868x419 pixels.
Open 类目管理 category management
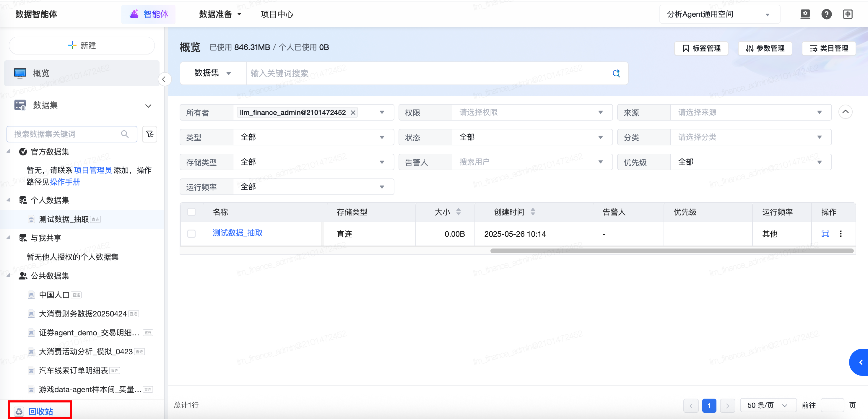coord(829,48)
